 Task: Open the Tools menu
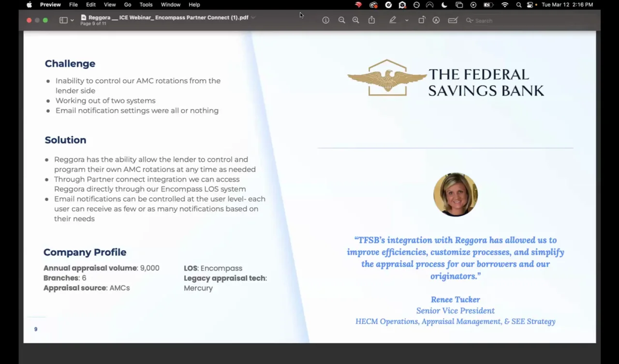[146, 5]
